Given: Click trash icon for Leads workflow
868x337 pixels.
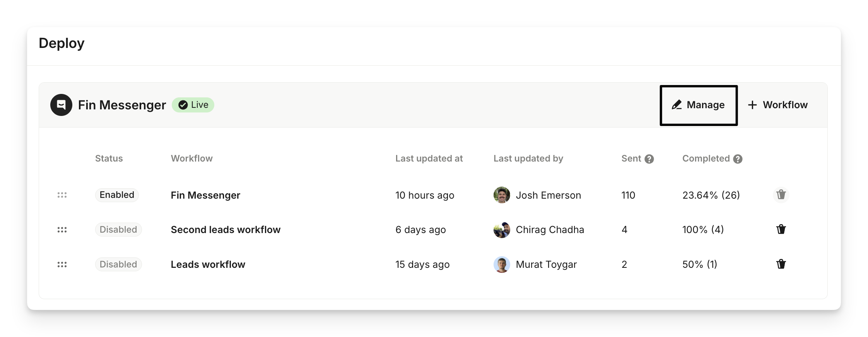Looking at the screenshot, I should 781,264.
